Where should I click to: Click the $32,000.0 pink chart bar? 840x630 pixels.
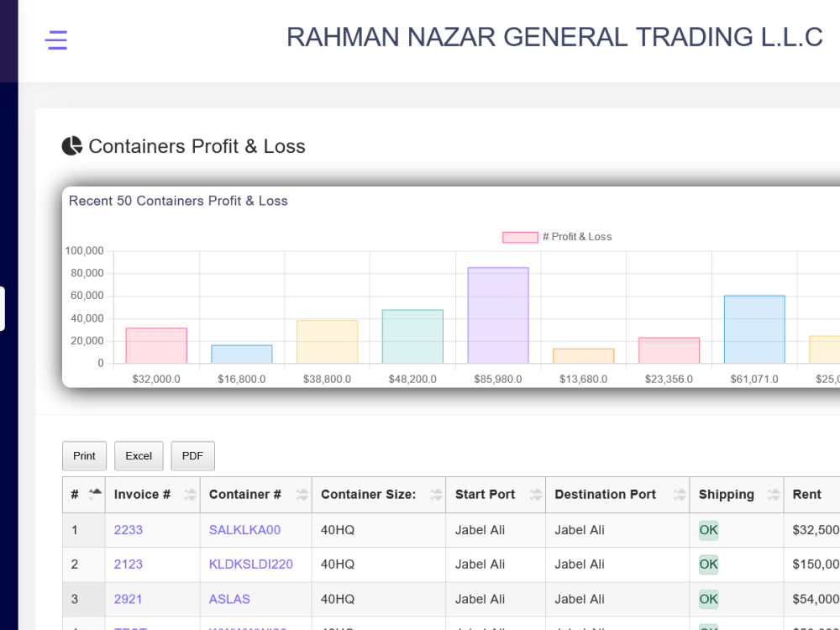(x=156, y=345)
